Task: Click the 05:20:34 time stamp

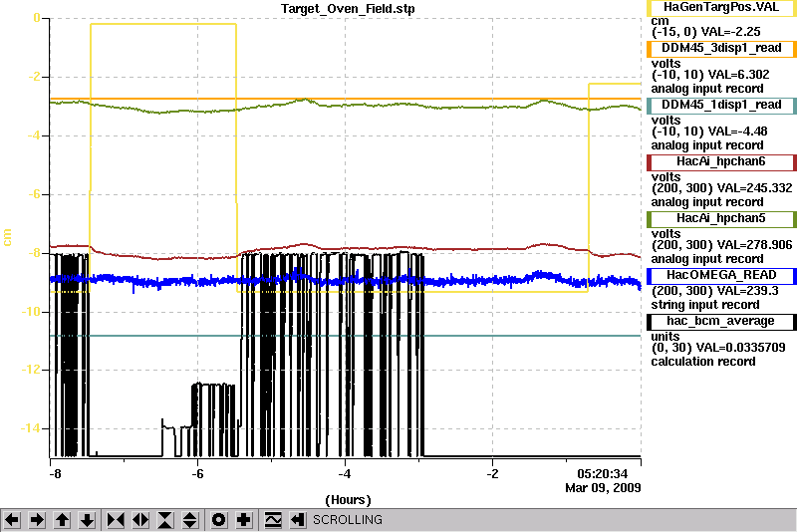Action: pyautogui.click(x=603, y=474)
